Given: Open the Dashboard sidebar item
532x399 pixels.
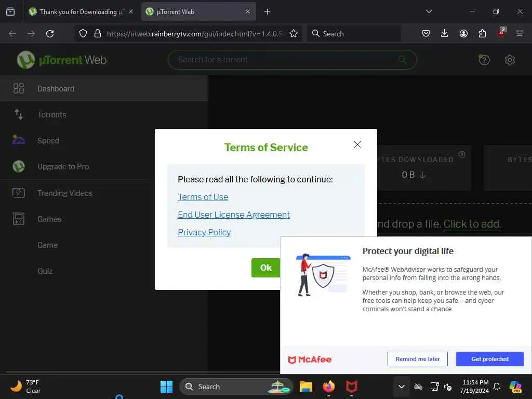Looking at the screenshot, I should click(x=104, y=88).
